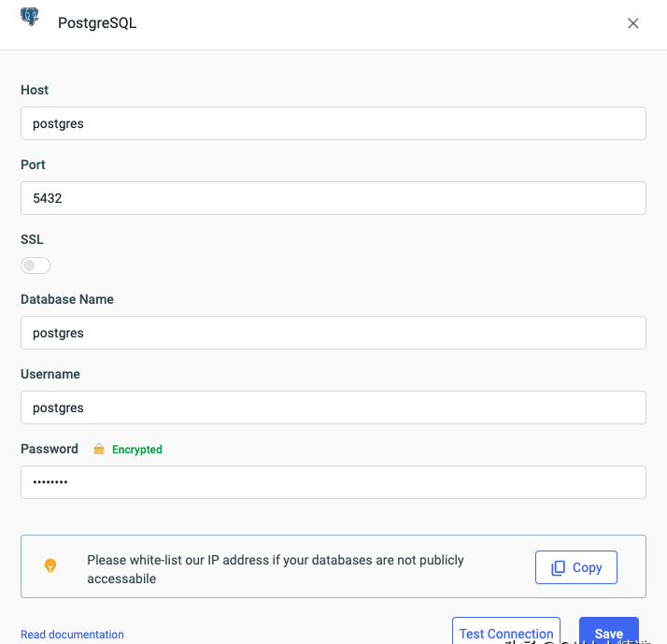
Task: Click into the Username field
Action: [x=333, y=408]
